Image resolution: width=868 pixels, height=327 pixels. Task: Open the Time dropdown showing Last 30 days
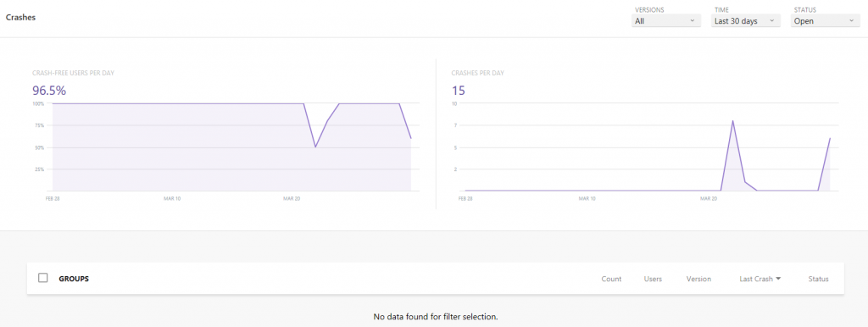745,21
